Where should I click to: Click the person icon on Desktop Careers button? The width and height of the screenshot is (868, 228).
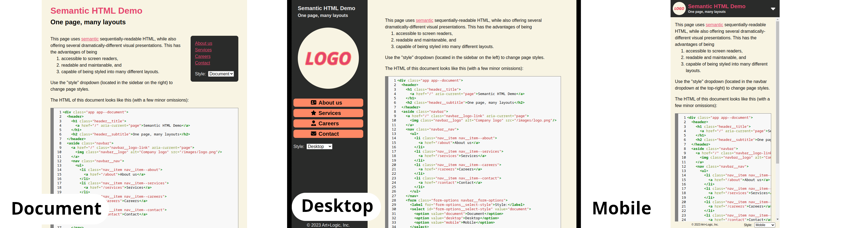pos(313,123)
